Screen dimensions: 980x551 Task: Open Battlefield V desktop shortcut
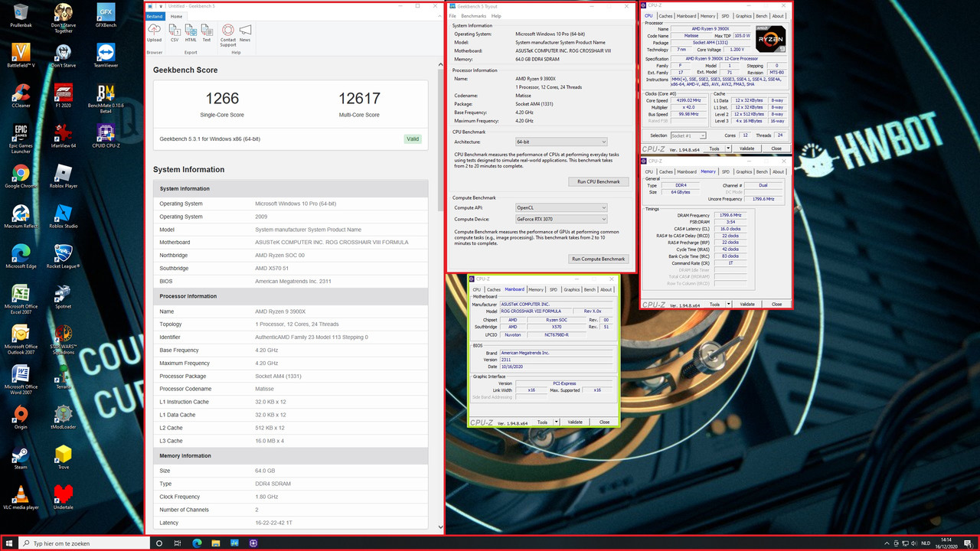click(x=21, y=56)
